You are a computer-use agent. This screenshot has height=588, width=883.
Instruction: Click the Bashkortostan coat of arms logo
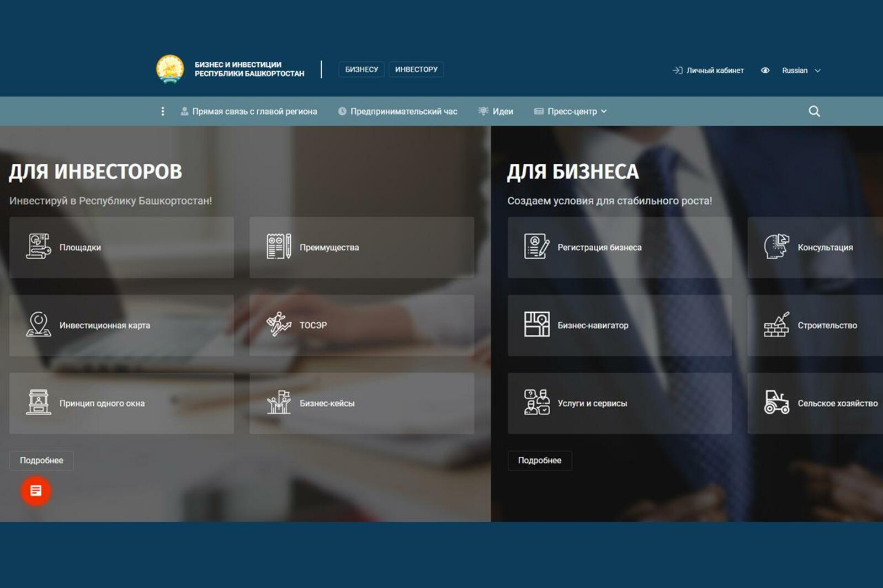[x=170, y=70]
